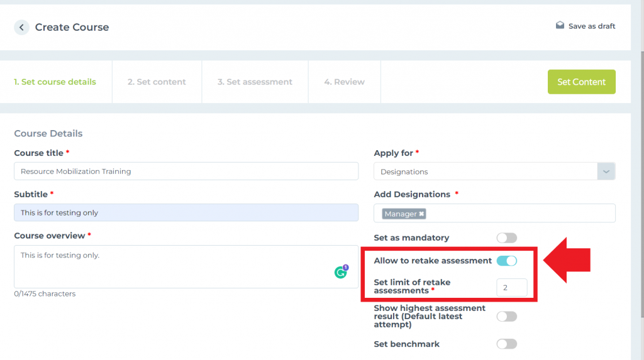This screenshot has width=644, height=360.
Task: Focus the Subtitle text field
Action: click(x=186, y=212)
